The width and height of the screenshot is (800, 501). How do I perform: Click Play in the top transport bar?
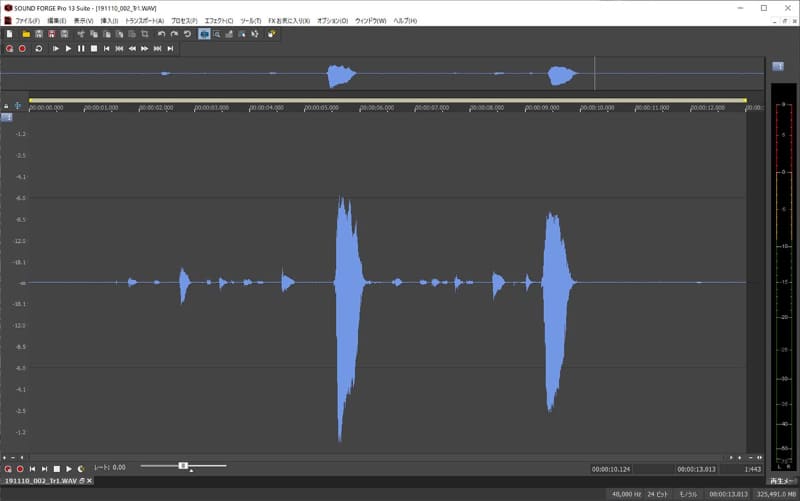[x=68, y=48]
